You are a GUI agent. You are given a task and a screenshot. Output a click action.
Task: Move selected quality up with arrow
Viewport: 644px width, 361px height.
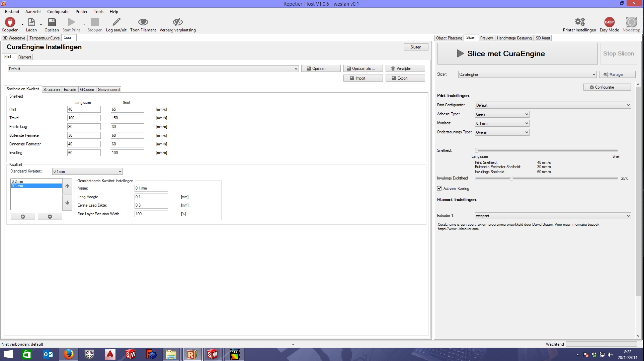[67, 186]
